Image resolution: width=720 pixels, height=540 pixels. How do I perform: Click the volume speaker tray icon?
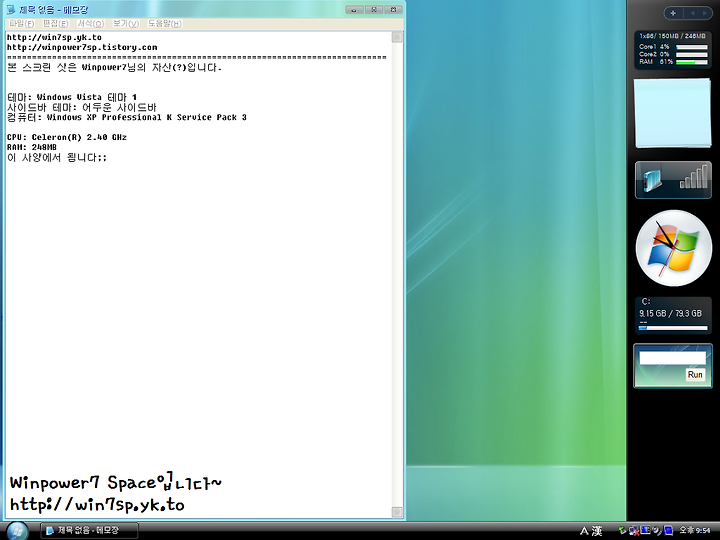tap(657, 530)
